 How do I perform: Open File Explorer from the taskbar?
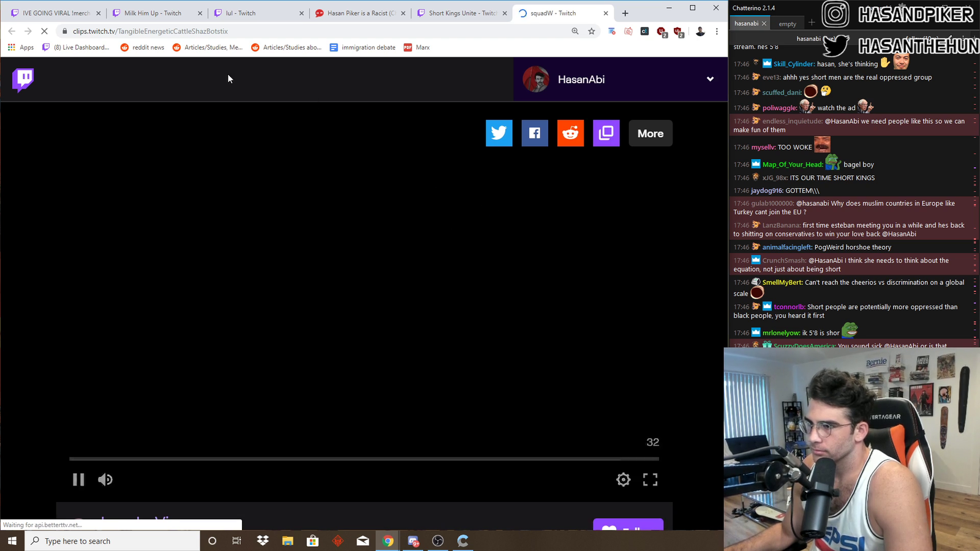[x=288, y=541]
